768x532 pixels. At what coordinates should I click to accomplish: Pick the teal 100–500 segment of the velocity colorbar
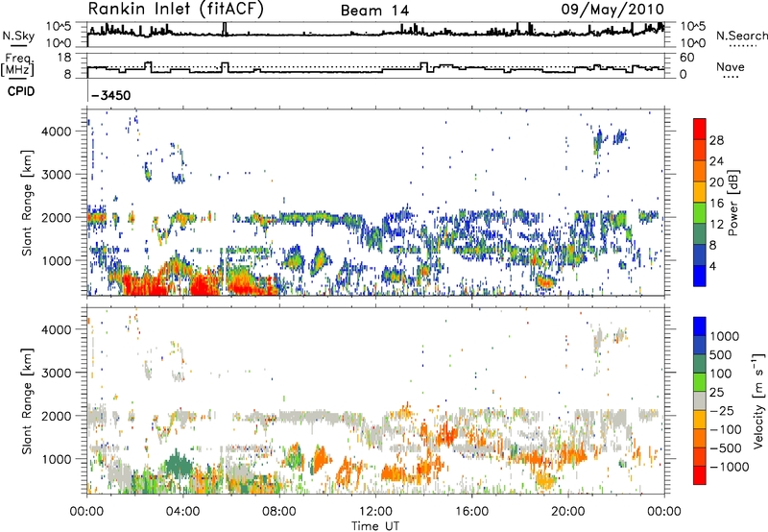pyautogui.click(x=700, y=364)
